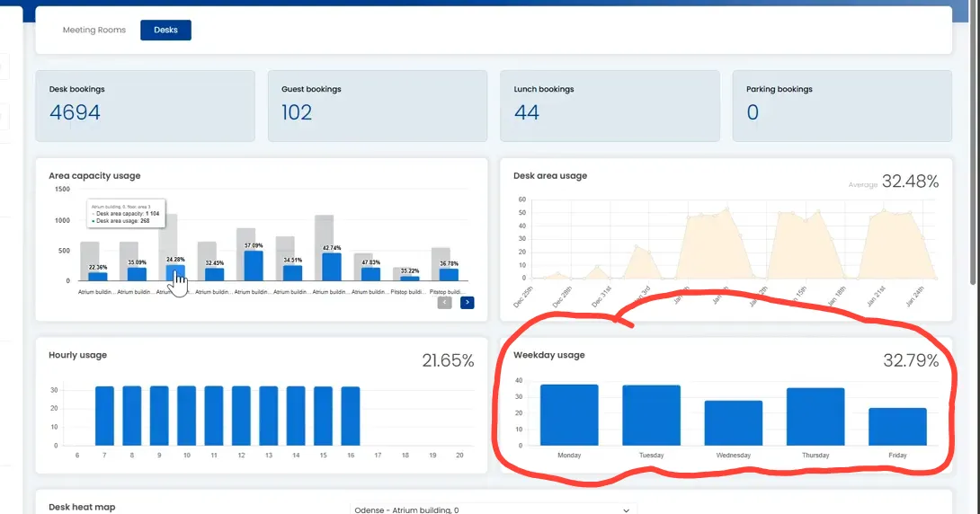This screenshot has height=514, width=980.
Task: Click the 10 o'clock bar in Hourly usage
Action: 186,416
